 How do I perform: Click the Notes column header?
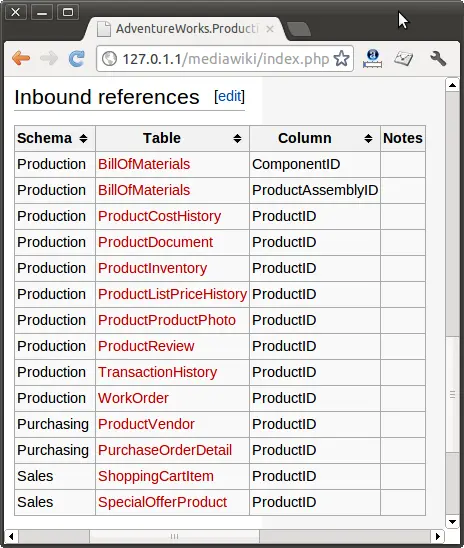tap(403, 138)
